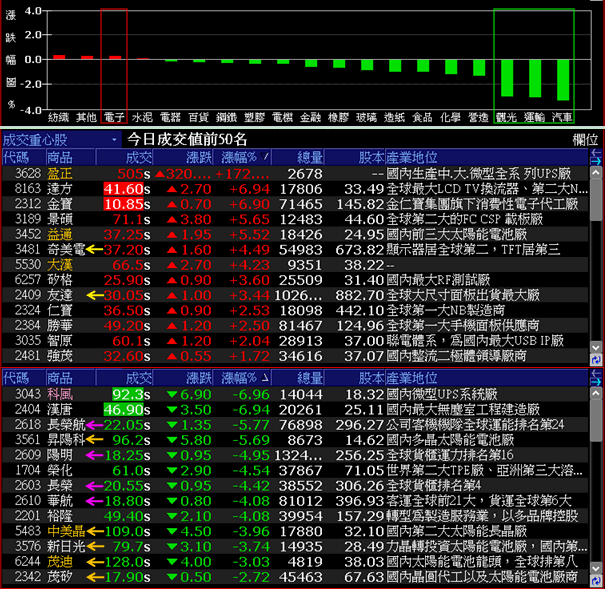Click lower table scrollbar up arrow

pyautogui.click(x=596, y=393)
